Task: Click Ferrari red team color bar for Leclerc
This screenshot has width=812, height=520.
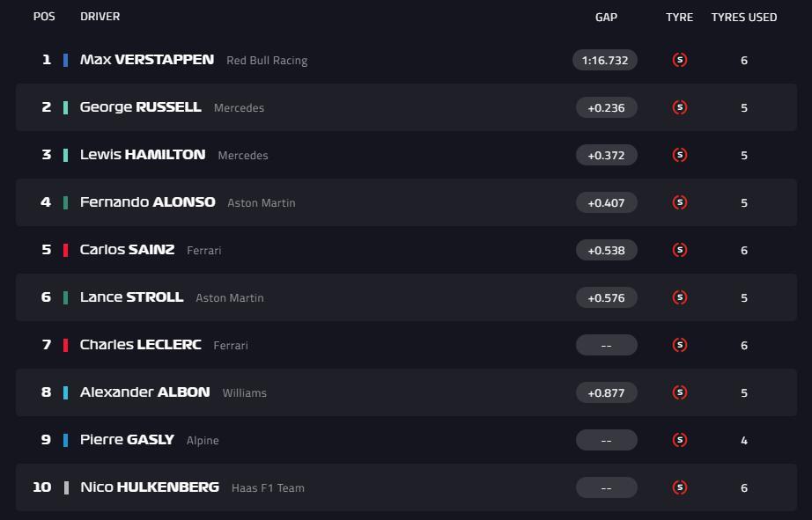Action: 65,345
